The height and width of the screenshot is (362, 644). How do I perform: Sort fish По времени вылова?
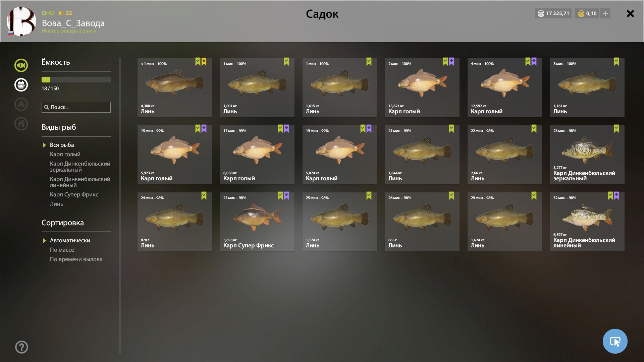point(76,259)
